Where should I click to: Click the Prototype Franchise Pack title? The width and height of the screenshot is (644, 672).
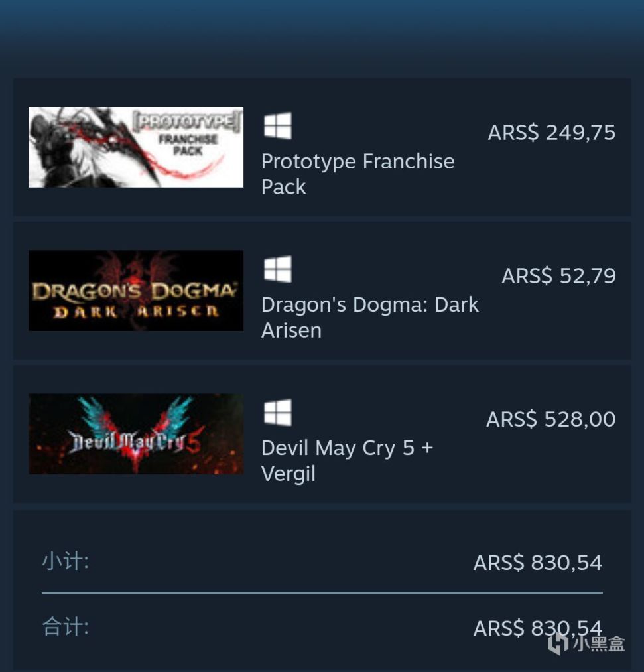[x=357, y=174]
